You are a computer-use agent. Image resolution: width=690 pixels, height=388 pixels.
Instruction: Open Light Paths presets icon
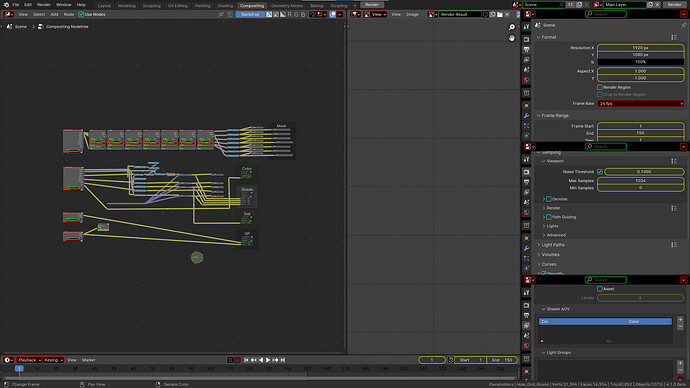pyautogui.click(x=674, y=245)
